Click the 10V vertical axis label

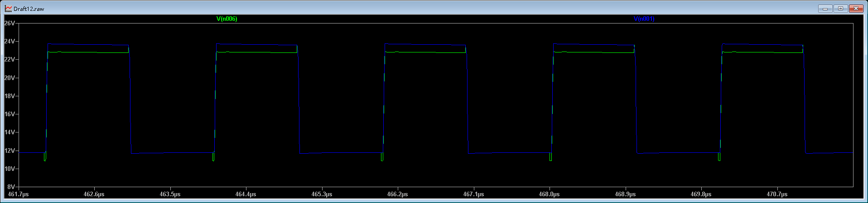coord(10,169)
